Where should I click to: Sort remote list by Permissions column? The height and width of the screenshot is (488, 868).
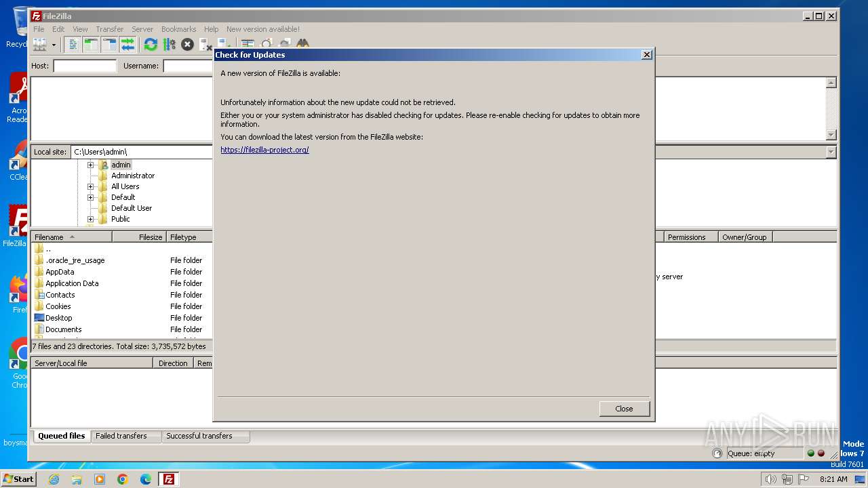pos(691,237)
